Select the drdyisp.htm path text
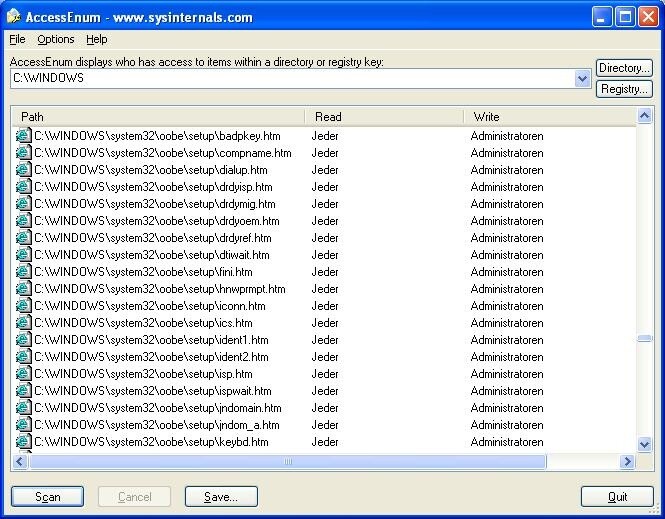The image size is (665, 519). tap(153, 187)
